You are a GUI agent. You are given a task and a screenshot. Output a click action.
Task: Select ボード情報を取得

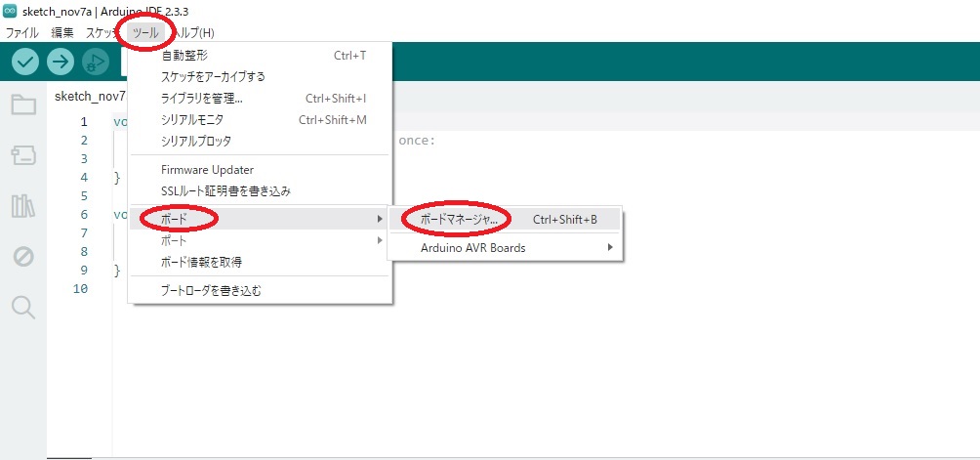tap(260, 262)
